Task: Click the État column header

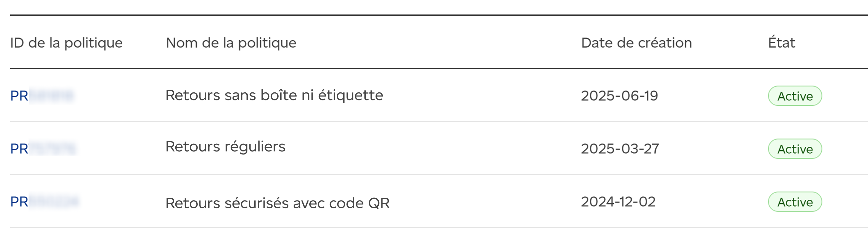Action: (781, 43)
